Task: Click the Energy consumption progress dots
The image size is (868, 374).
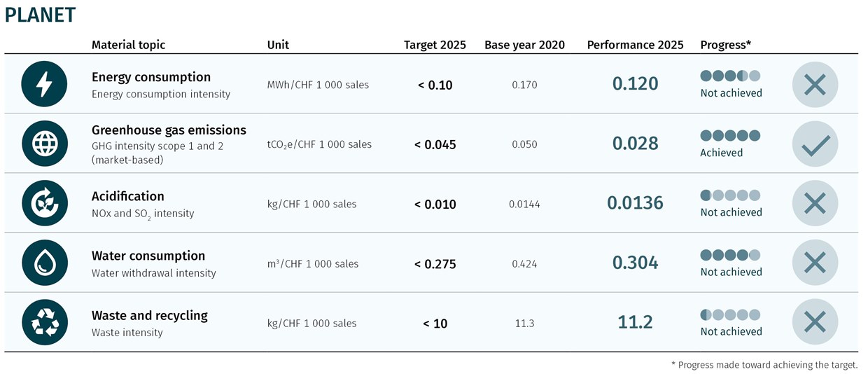Action: pos(730,76)
